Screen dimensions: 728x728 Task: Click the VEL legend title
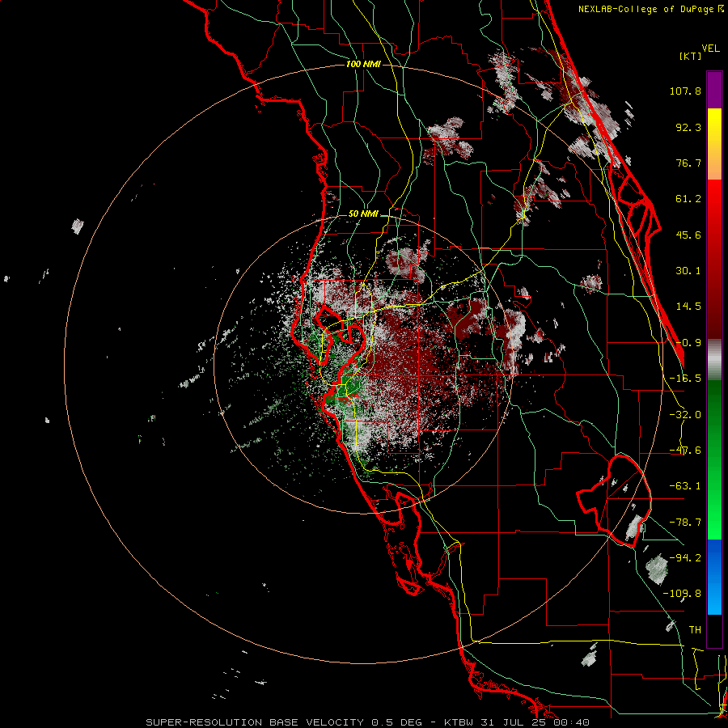710,49
